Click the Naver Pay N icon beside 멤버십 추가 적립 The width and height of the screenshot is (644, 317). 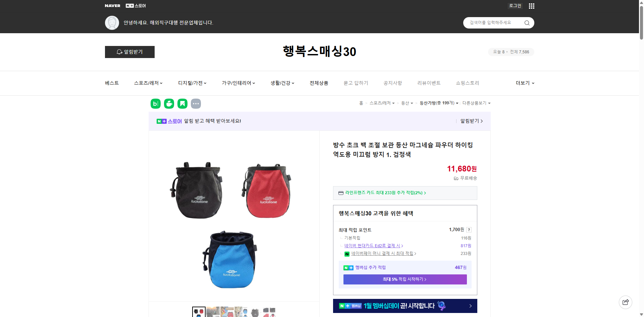pyautogui.click(x=347, y=268)
